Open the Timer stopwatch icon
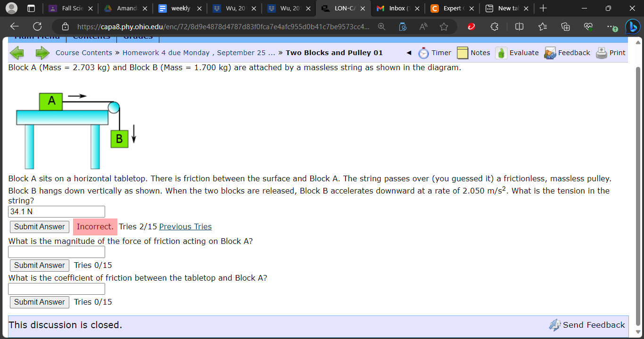The image size is (644, 339). (x=423, y=53)
